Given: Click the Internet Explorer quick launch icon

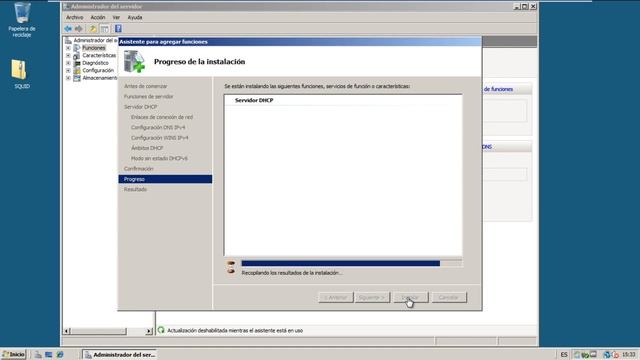Looking at the screenshot, I should 60,355.
